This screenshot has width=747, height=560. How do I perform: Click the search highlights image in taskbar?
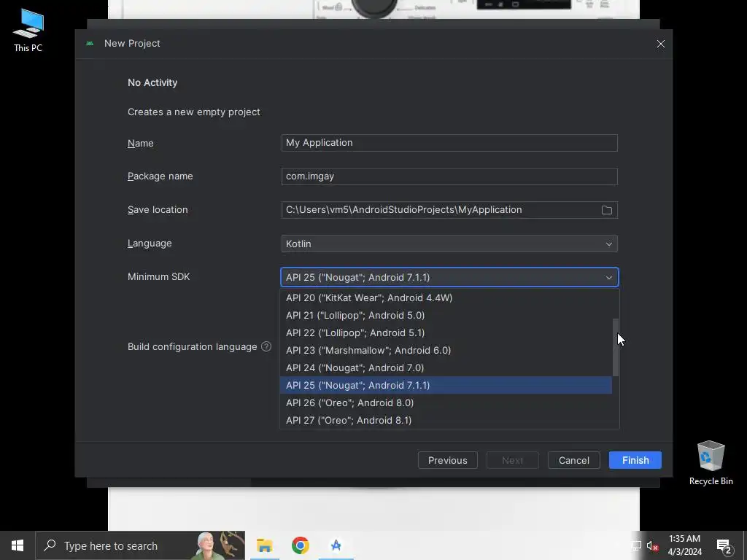coord(217,545)
